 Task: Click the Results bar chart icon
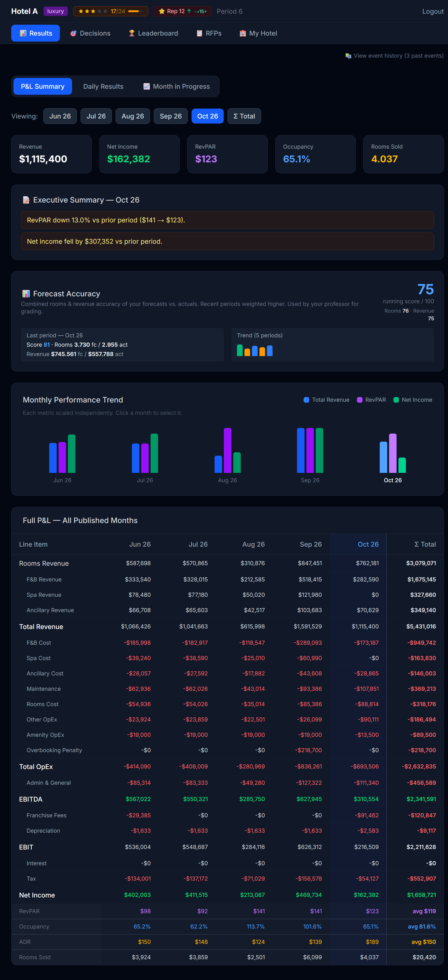23,34
